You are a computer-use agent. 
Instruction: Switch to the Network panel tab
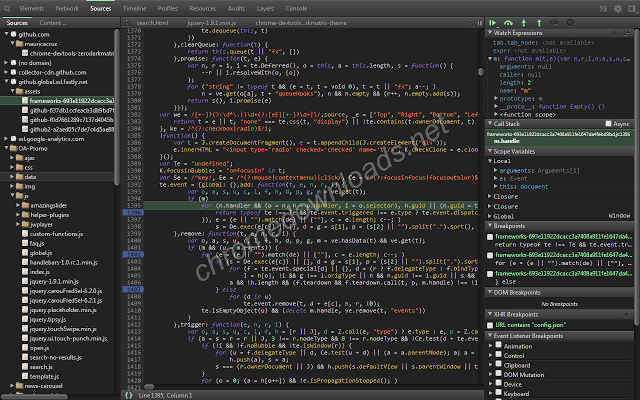(67, 9)
